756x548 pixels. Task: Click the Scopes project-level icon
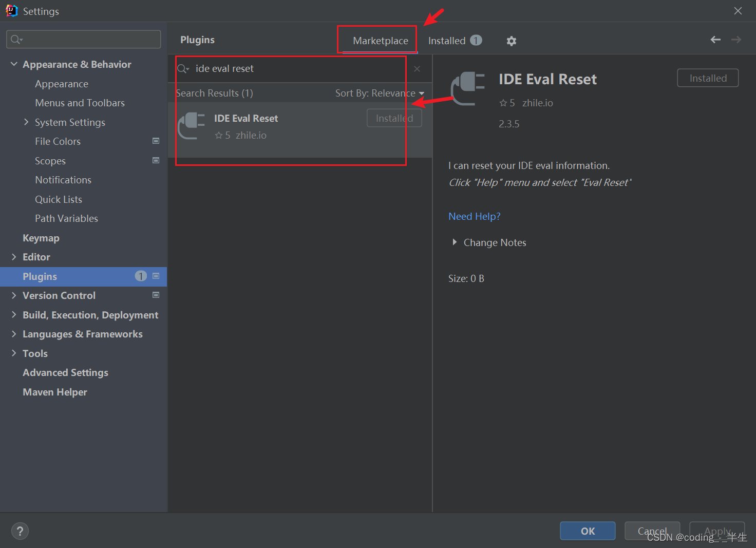(x=156, y=160)
